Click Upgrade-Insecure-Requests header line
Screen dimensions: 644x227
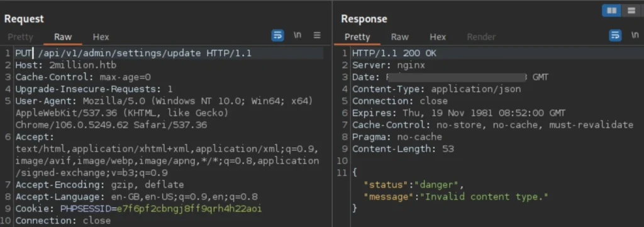click(94, 89)
